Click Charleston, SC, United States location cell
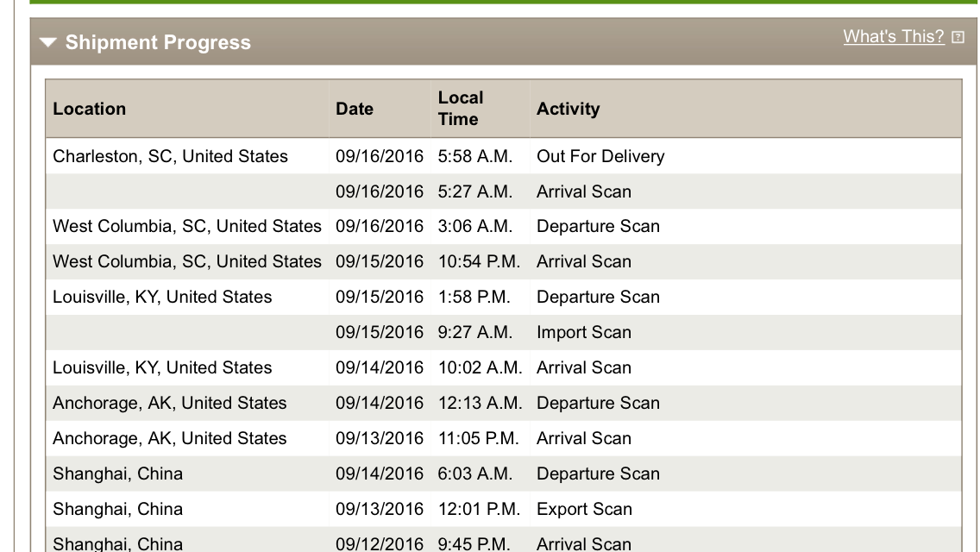The height and width of the screenshot is (552, 980). [170, 156]
